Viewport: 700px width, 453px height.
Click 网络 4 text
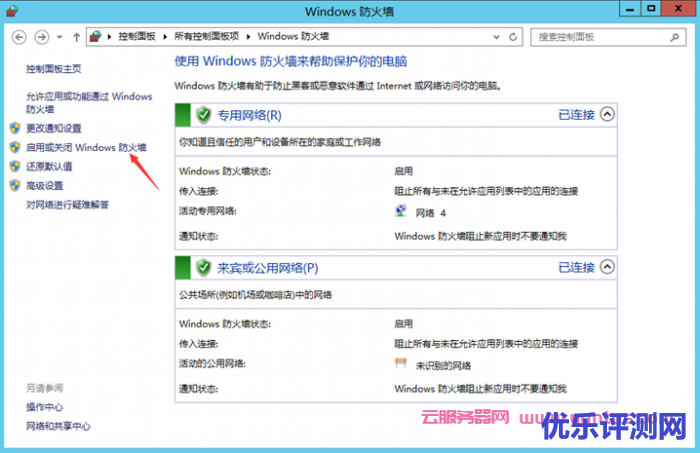coord(431,213)
